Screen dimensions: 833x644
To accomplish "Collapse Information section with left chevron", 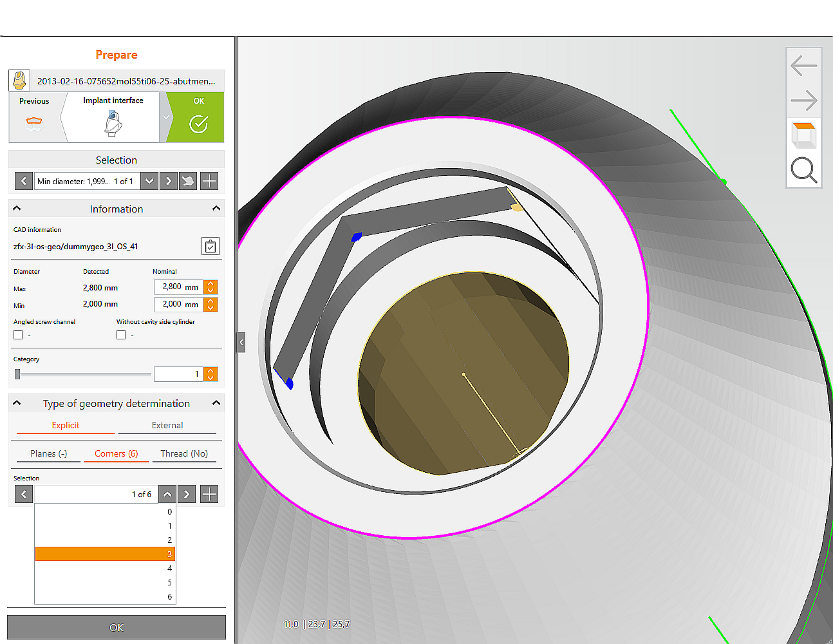I will coord(17,208).
